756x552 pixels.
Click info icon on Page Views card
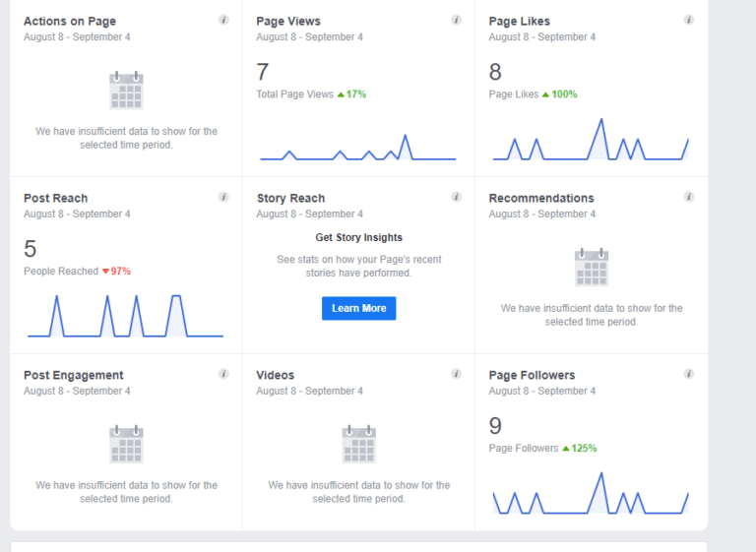[456, 20]
